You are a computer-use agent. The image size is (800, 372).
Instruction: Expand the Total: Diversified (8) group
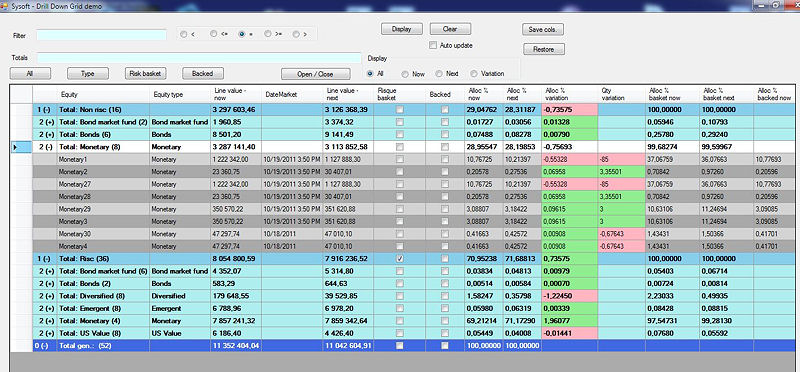(45, 296)
